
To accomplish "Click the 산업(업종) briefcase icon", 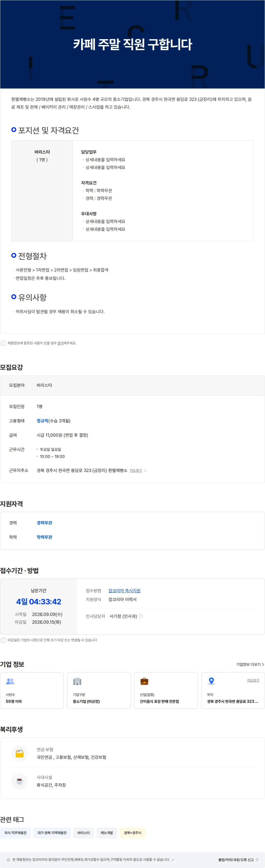I will click(x=144, y=681).
